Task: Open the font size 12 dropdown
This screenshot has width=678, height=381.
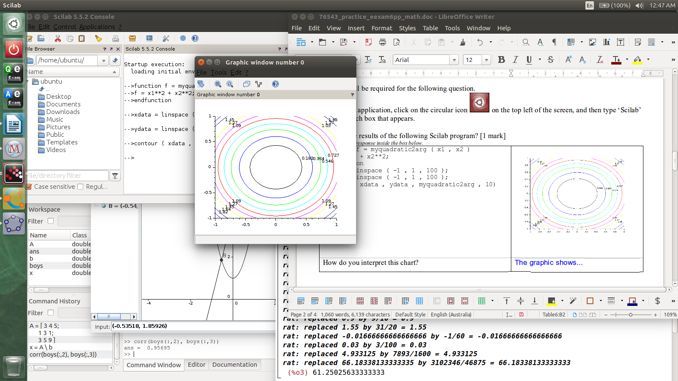Action: pyautogui.click(x=486, y=60)
